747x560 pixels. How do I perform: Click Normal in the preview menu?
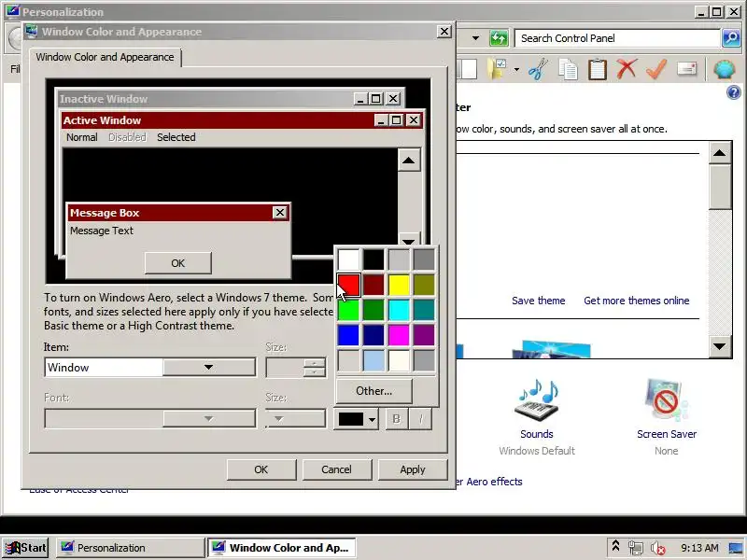pyautogui.click(x=82, y=137)
